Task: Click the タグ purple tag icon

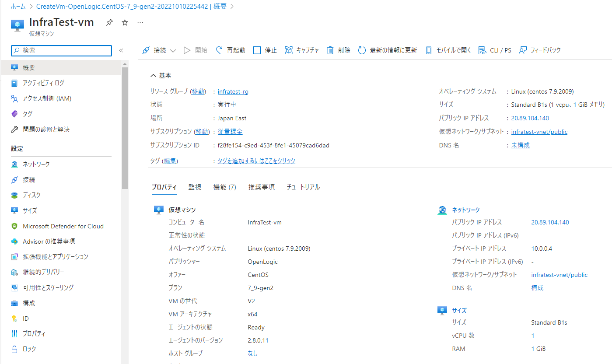Action: click(14, 114)
